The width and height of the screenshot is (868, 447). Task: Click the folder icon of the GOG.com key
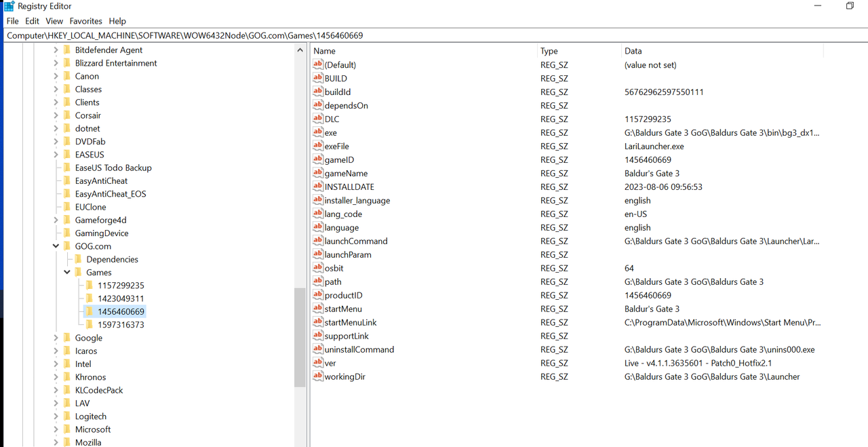(66, 246)
